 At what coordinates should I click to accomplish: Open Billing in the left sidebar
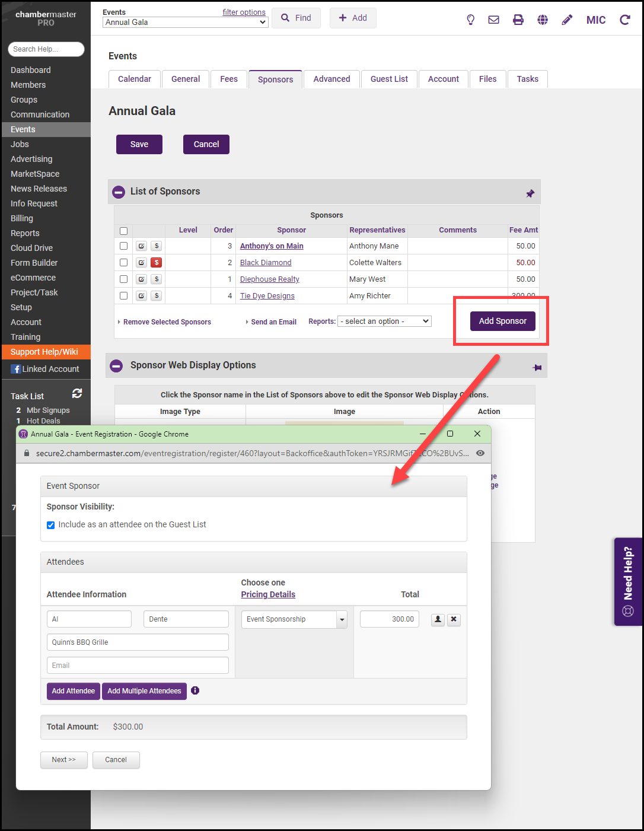tap(22, 218)
